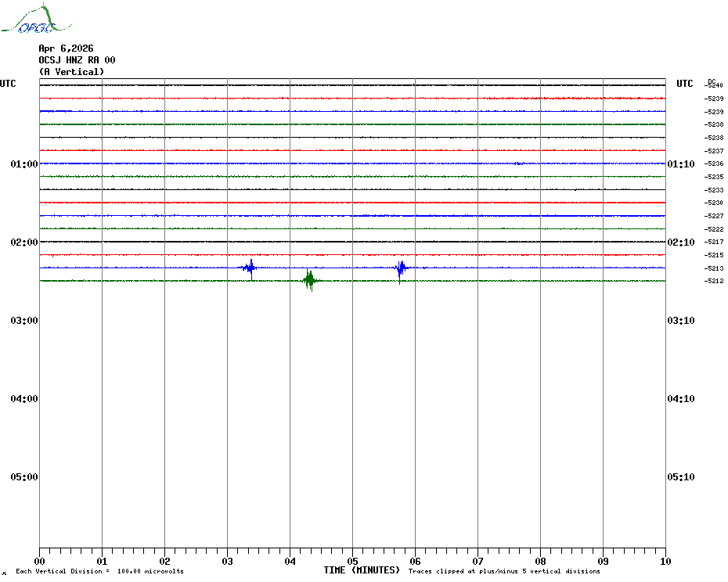728x582 pixels.
Task: Click the station label 'OCSJ HNZ RA 00'
Action: 77,60
